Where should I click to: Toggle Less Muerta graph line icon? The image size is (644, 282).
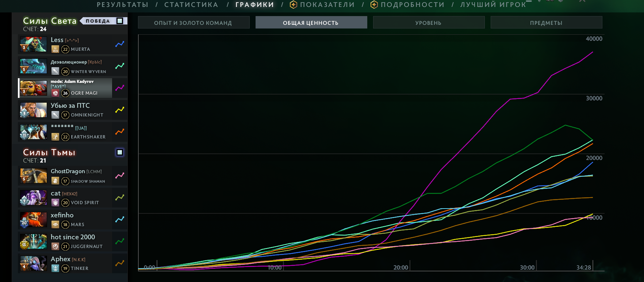[x=120, y=44]
